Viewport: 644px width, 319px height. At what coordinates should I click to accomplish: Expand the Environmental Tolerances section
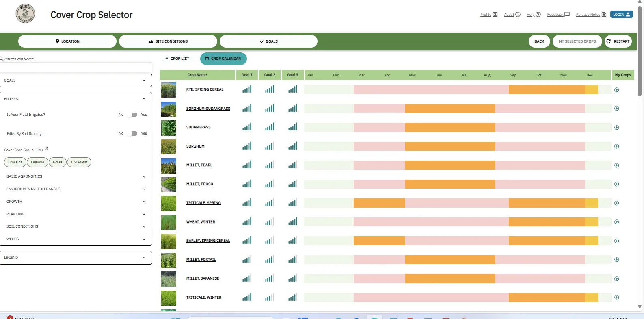pyautogui.click(x=76, y=189)
